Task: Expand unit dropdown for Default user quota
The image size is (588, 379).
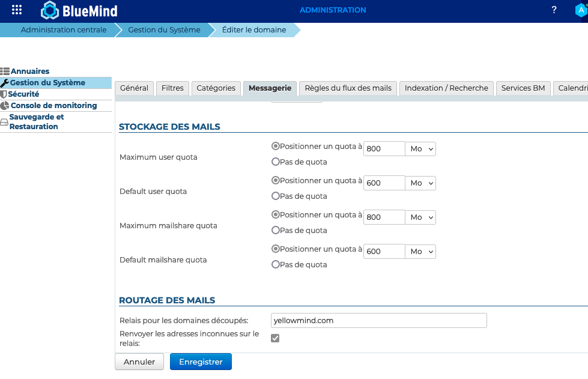Action: tap(421, 183)
